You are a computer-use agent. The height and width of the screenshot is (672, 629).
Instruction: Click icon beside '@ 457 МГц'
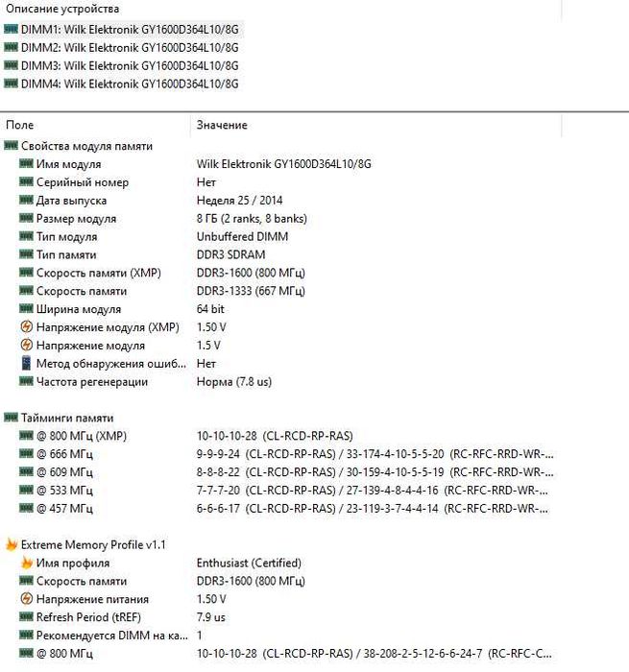point(26,508)
